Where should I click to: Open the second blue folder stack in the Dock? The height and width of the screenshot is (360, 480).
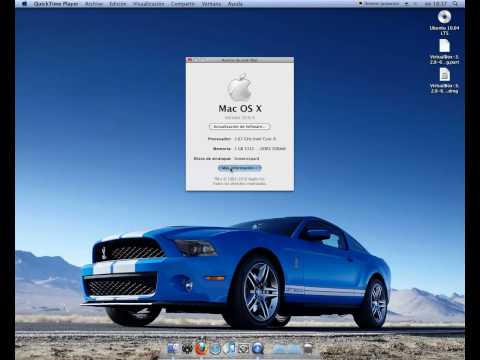(x=294, y=349)
